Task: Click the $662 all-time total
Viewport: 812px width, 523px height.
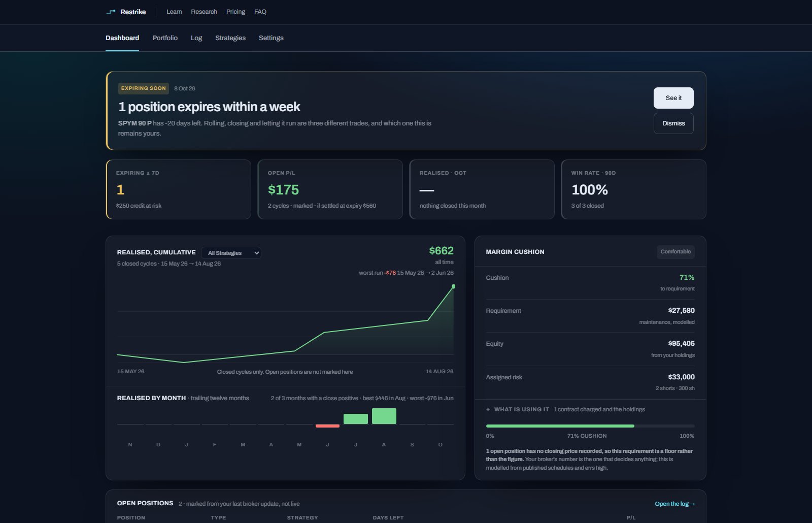Action: pos(441,251)
